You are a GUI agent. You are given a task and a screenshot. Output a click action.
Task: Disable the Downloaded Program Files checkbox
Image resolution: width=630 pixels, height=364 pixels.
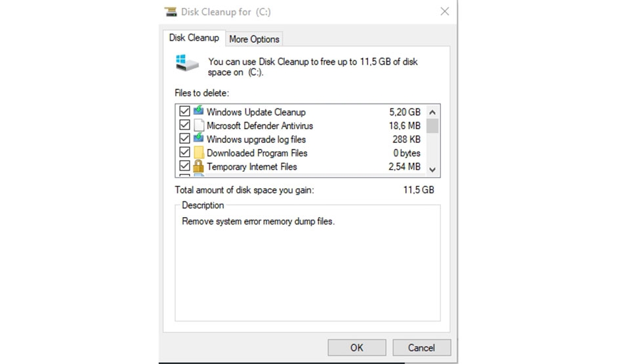184,153
